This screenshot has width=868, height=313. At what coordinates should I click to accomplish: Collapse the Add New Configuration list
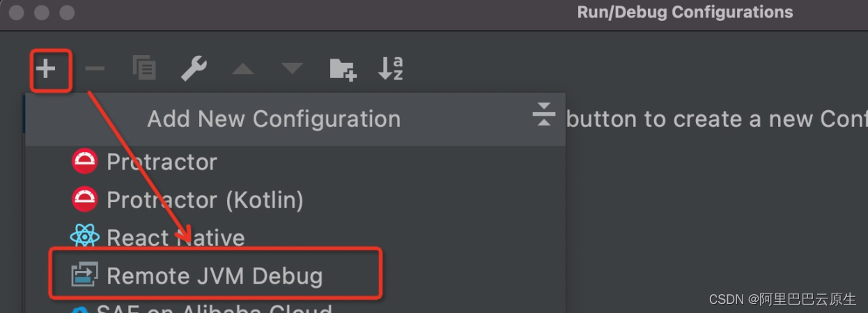click(543, 114)
